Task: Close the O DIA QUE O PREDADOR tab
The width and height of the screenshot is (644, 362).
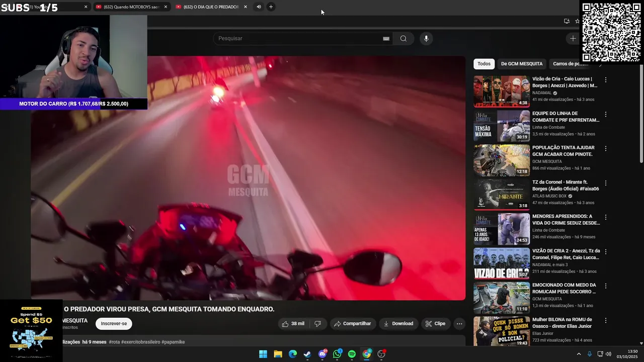Action: [246, 7]
